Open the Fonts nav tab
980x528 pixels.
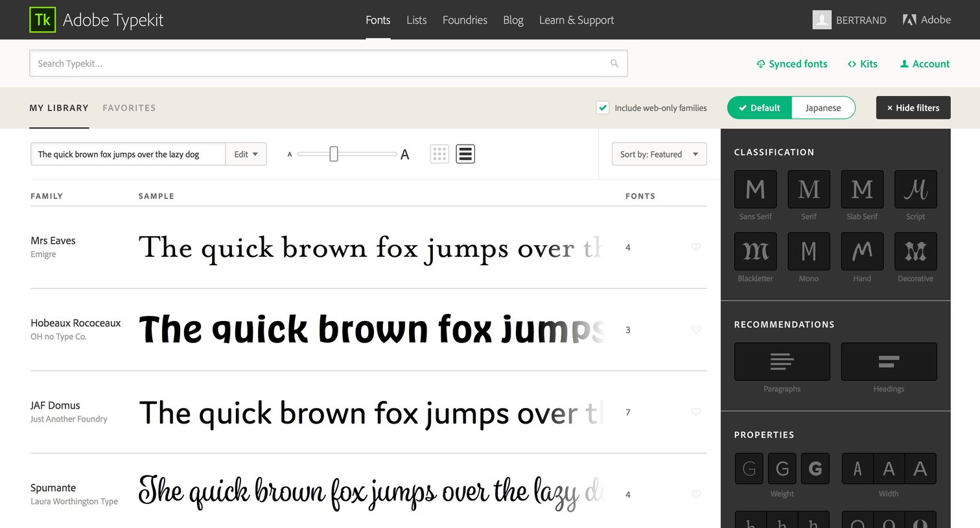click(x=378, y=20)
